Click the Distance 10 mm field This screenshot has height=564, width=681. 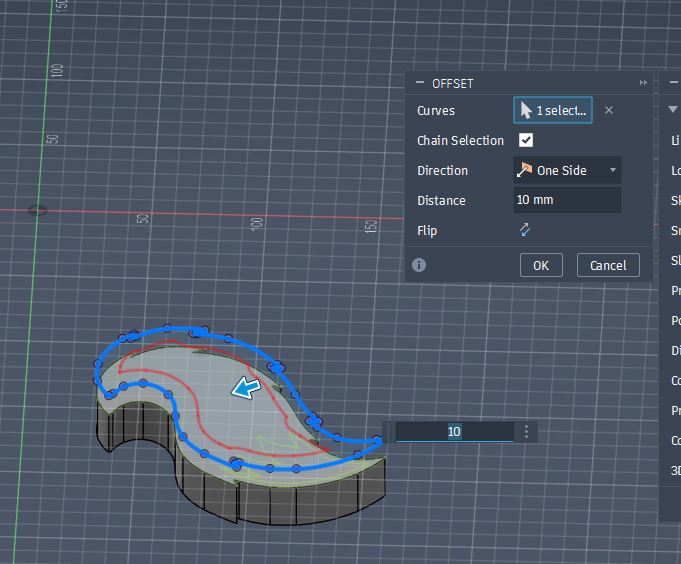(567, 200)
